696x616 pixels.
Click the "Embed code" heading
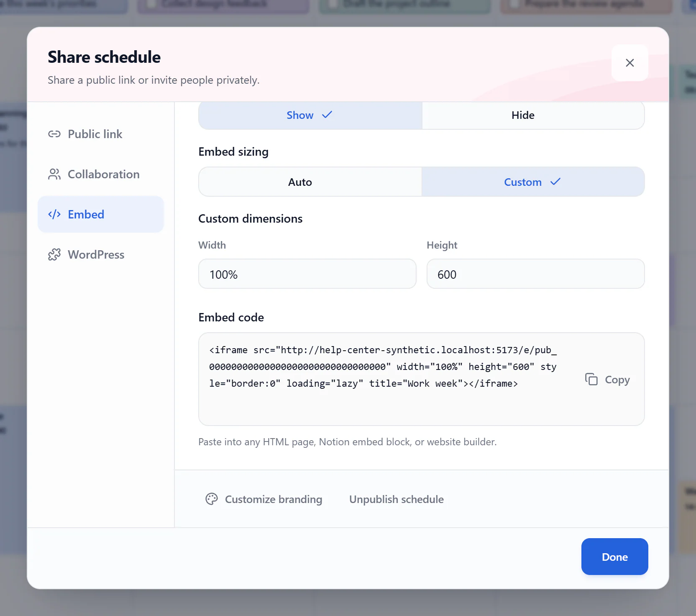pos(231,317)
